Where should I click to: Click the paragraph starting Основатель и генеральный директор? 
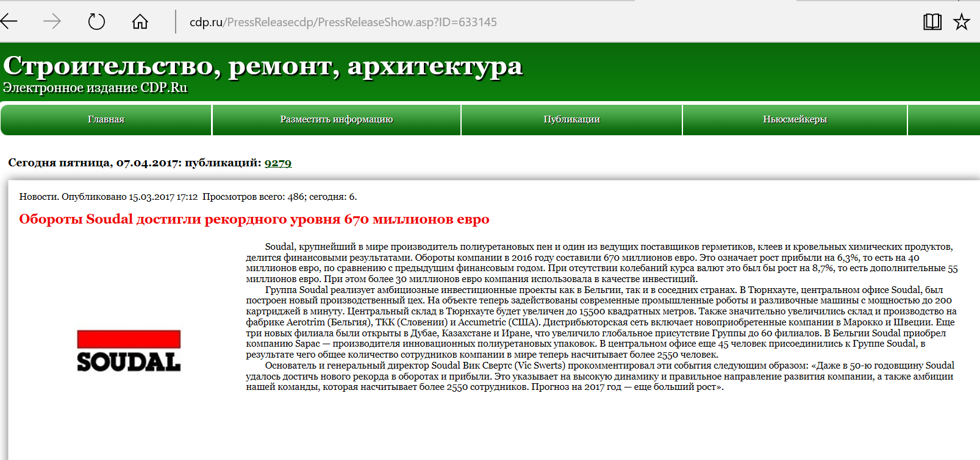(600, 376)
